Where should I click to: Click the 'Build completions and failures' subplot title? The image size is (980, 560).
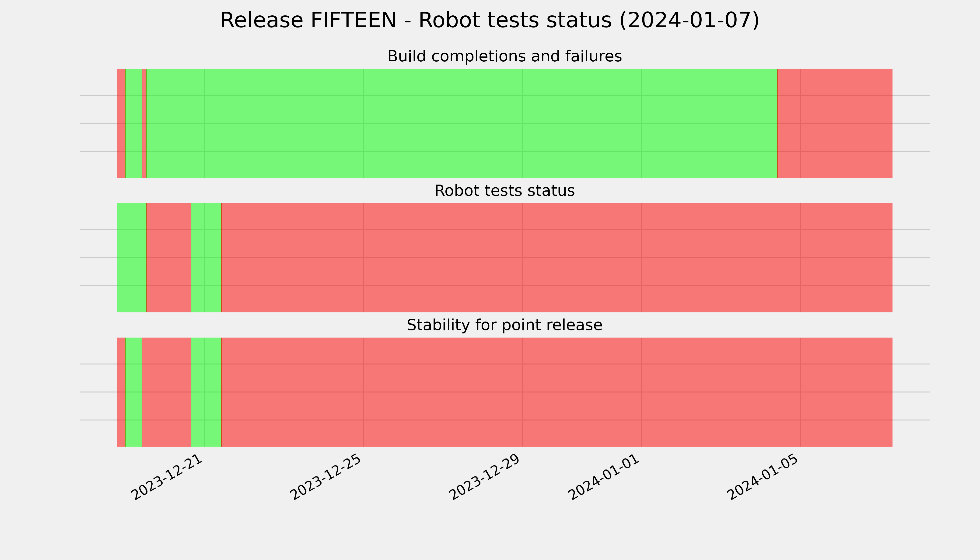[x=504, y=56]
